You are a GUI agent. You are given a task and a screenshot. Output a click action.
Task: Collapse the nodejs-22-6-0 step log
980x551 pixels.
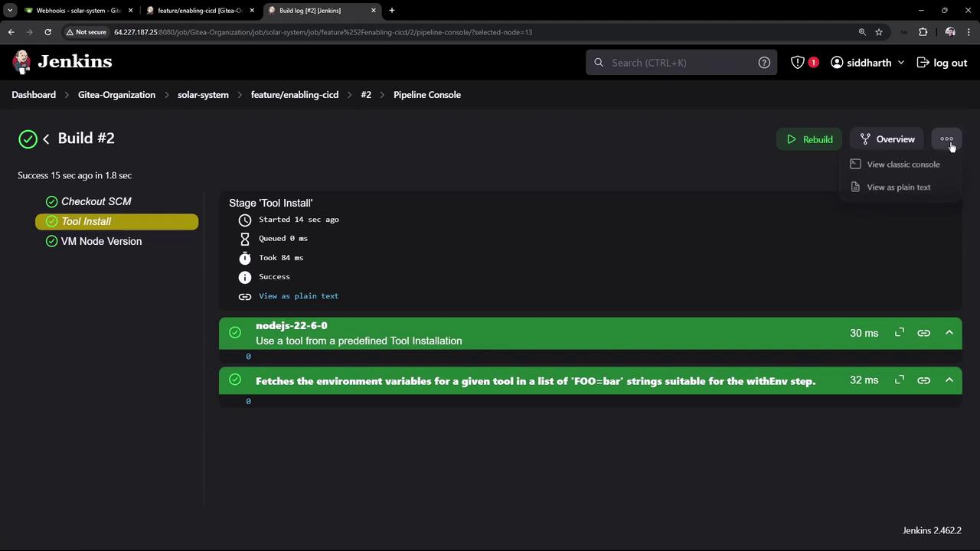tap(949, 333)
